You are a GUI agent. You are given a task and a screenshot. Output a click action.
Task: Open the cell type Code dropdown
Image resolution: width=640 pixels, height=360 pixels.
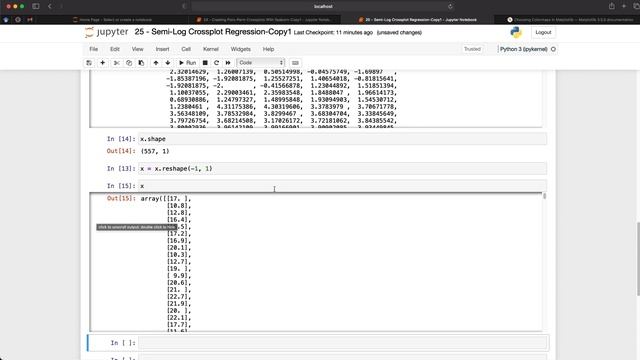260,63
